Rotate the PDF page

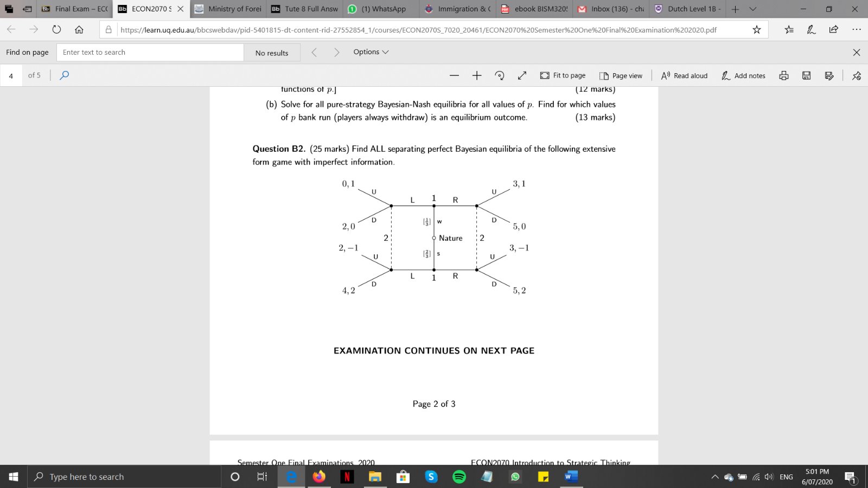pos(500,75)
